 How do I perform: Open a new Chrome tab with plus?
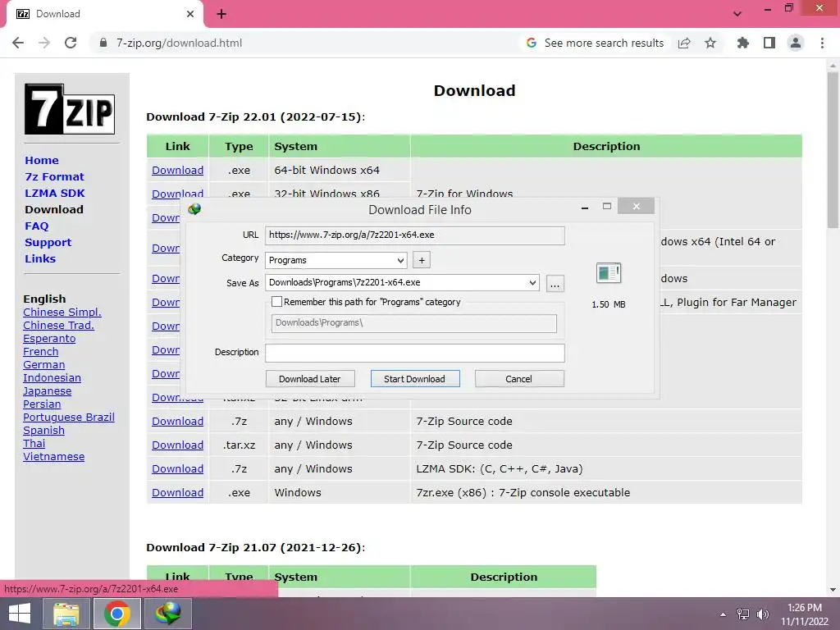pyautogui.click(x=221, y=14)
